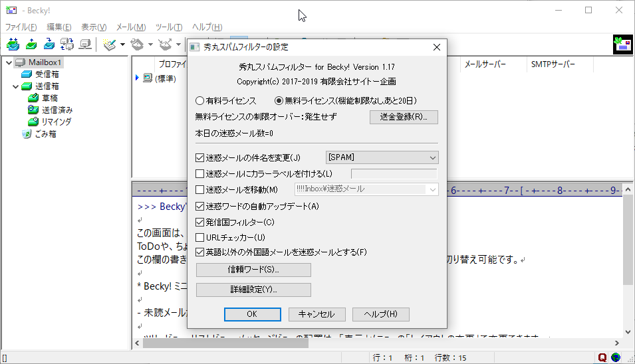Click the globe status bar icon

[616, 357]
